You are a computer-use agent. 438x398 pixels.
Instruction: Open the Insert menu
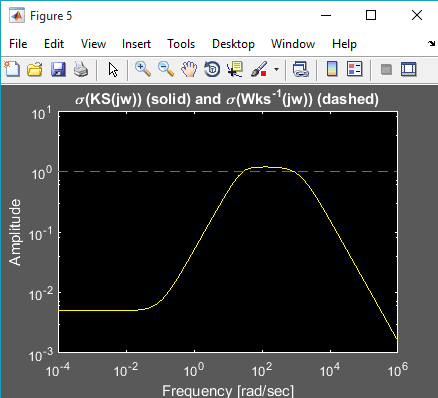point(136,44)
